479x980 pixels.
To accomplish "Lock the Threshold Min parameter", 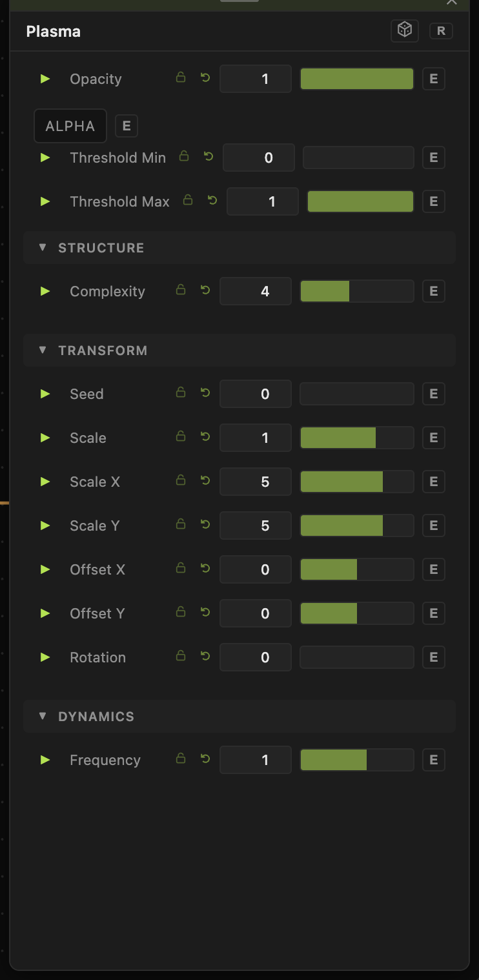I will [x=184, y=156].
